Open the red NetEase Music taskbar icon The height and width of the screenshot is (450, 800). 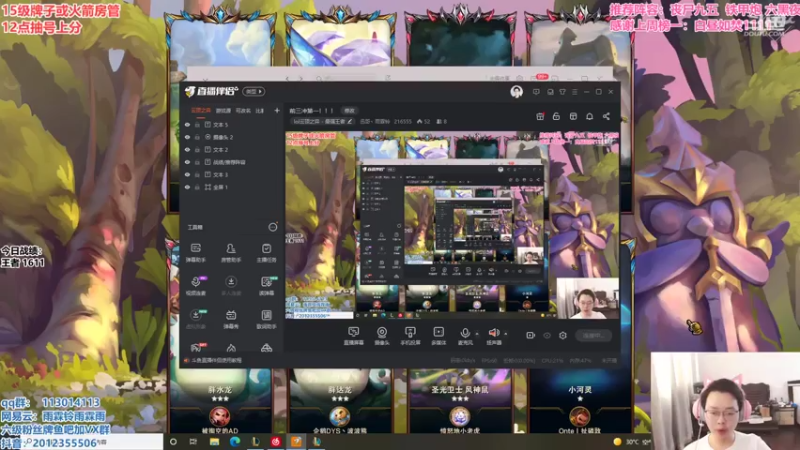(276, 442)
